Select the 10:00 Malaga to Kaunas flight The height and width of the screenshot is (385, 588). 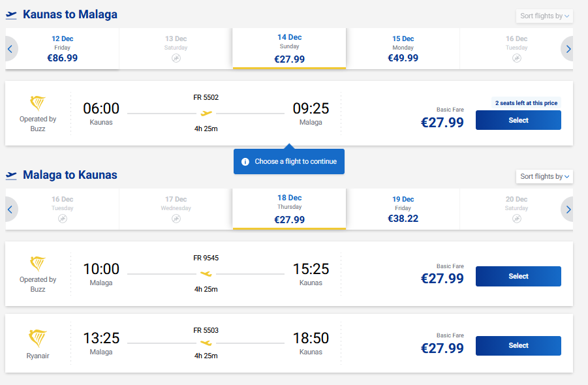[x=518, y=277]
